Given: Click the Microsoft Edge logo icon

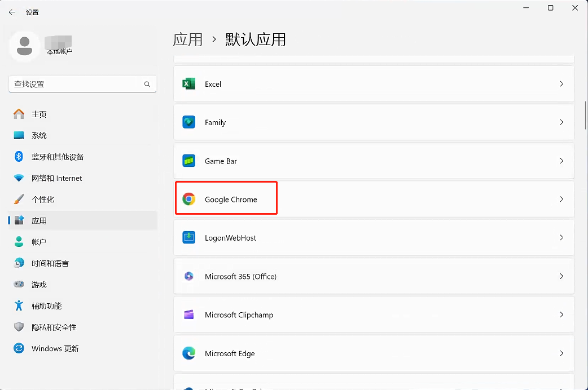Looking at the screenshot, I should coord(188,353).
